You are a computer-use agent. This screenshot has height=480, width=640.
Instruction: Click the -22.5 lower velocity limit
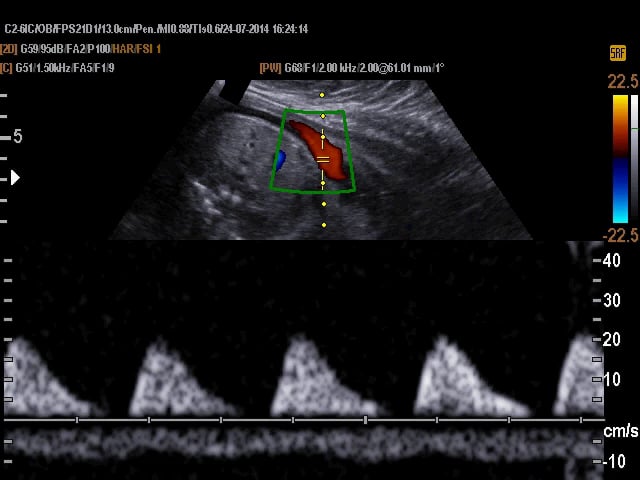coord(620,236)
